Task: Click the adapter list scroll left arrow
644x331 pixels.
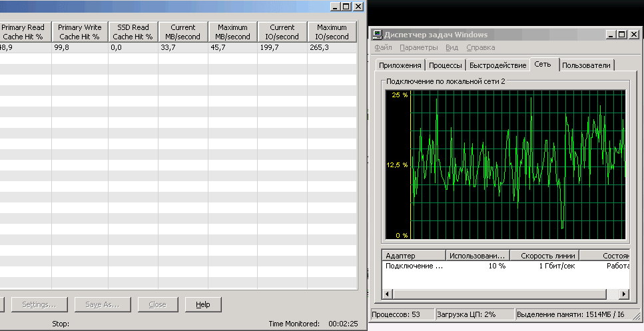Action: click(x=388, y=294)
